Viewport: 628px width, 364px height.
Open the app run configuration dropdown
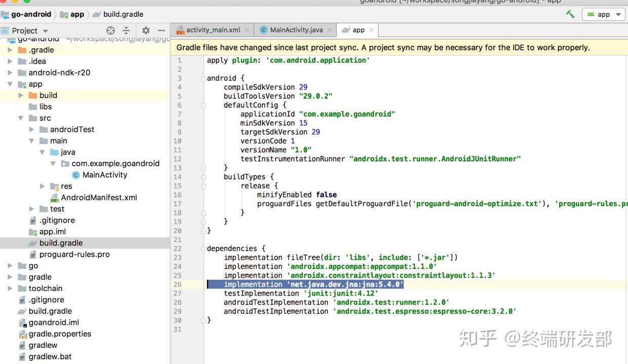604,14
